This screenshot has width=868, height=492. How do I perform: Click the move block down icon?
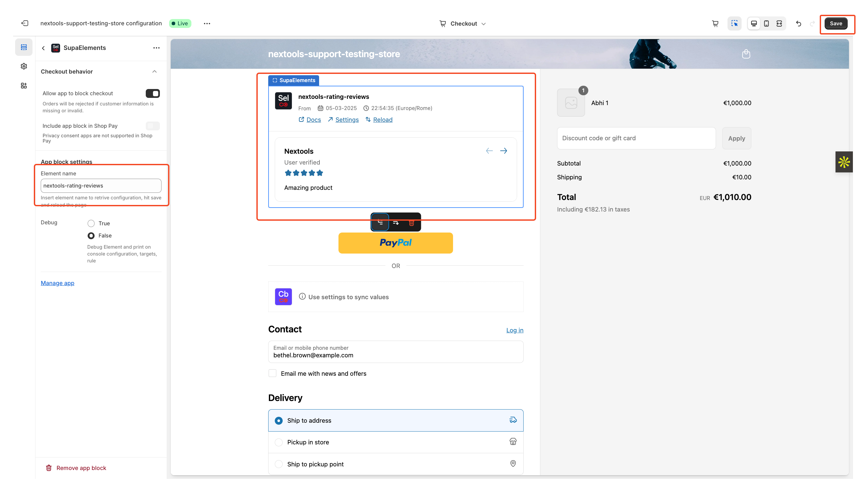(x=396, y=223)
